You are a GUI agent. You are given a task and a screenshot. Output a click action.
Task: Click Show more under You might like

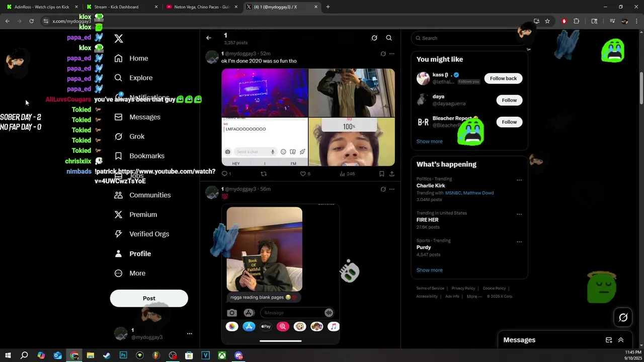(x=430, y=141)
